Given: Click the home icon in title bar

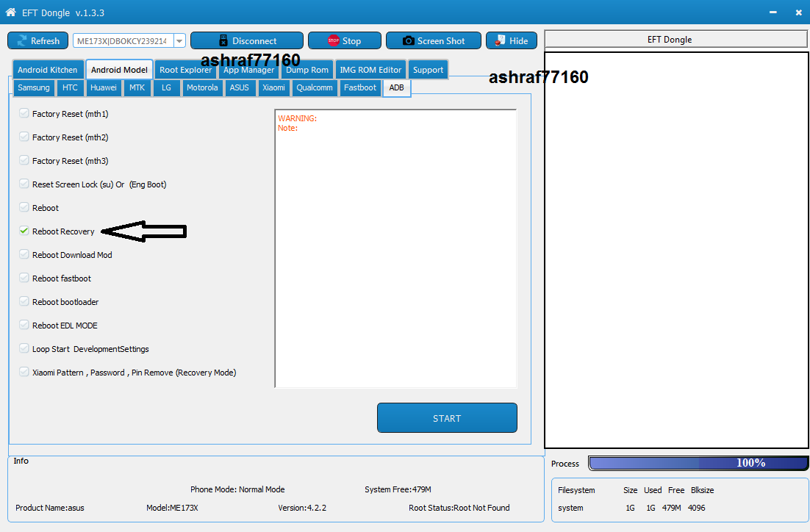Looking at the screenshot, I should click(11, 12).
